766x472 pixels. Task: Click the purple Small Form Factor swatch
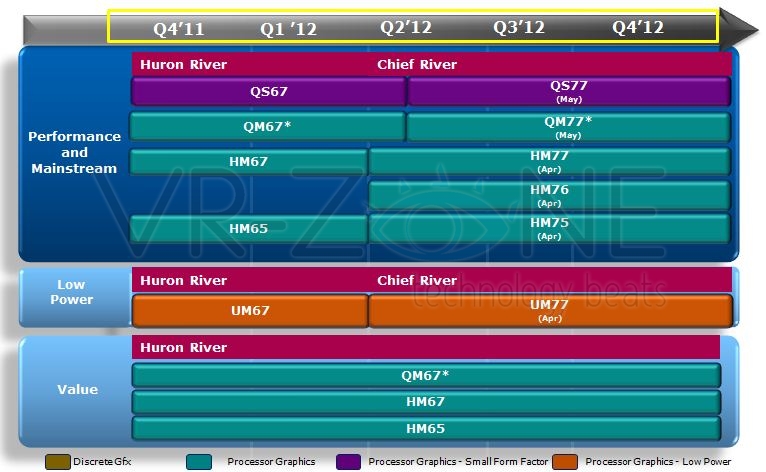click(x=349, y=462)
